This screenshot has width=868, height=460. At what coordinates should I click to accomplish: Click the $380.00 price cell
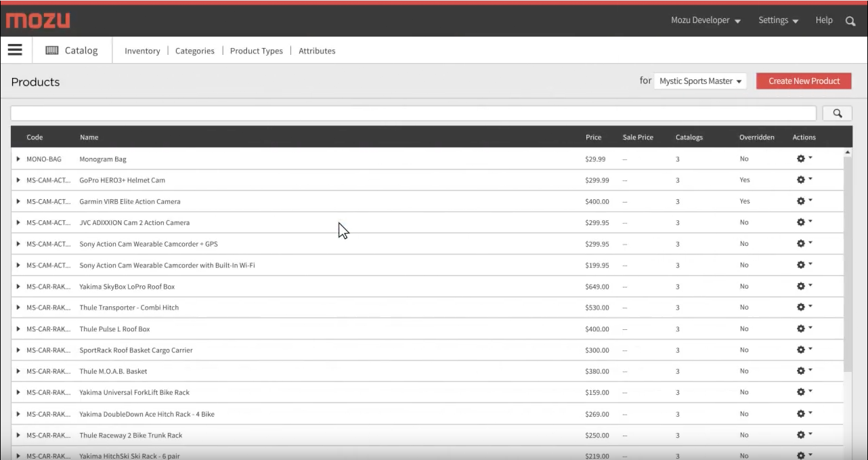(597, 371)
